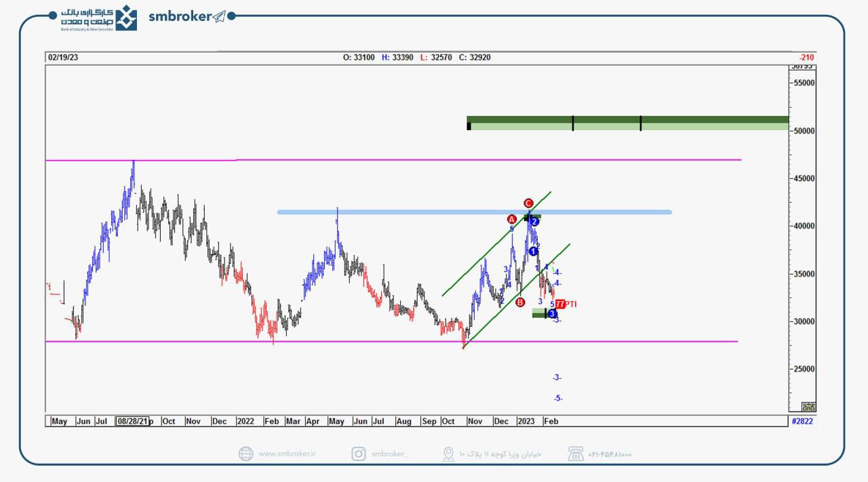Click the telephone icon in footer
The height and width of the screenshot is (482, 868).
tap(576, 454)
